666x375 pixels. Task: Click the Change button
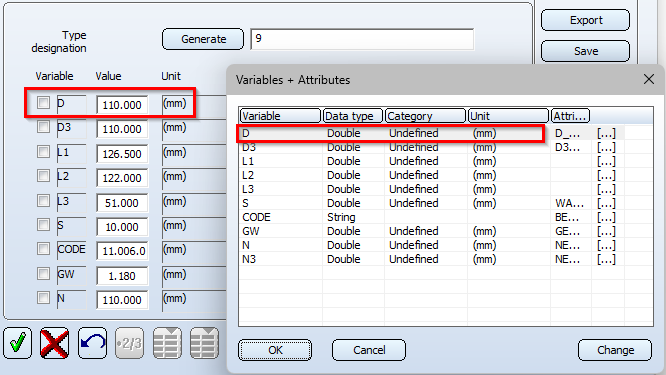tap(615, 350)
